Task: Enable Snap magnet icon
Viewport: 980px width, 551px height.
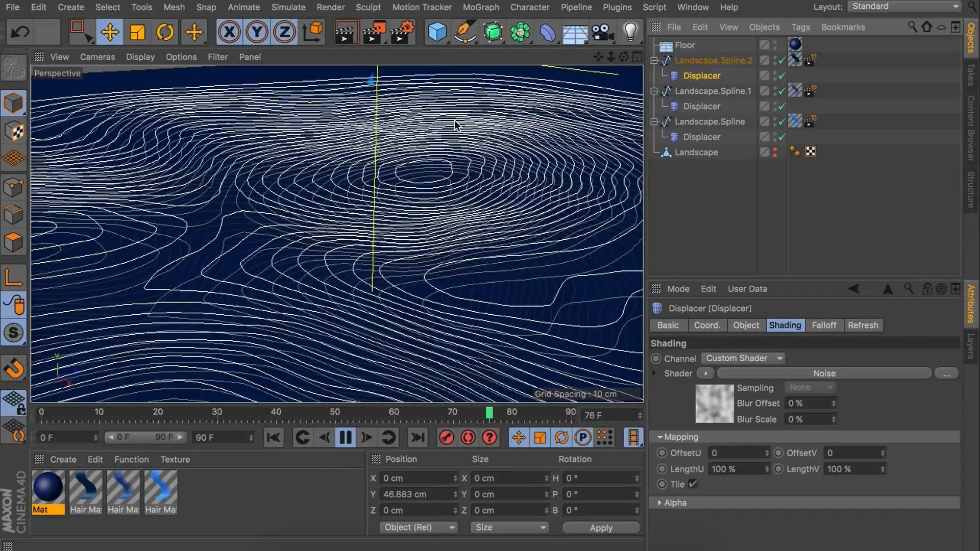Action: tap(14, 368)
